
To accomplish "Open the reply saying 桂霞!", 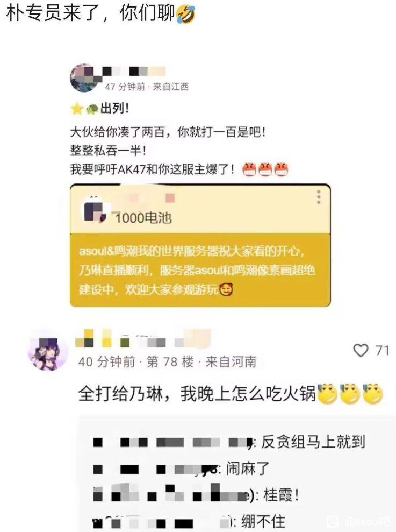I will (196, 495).
